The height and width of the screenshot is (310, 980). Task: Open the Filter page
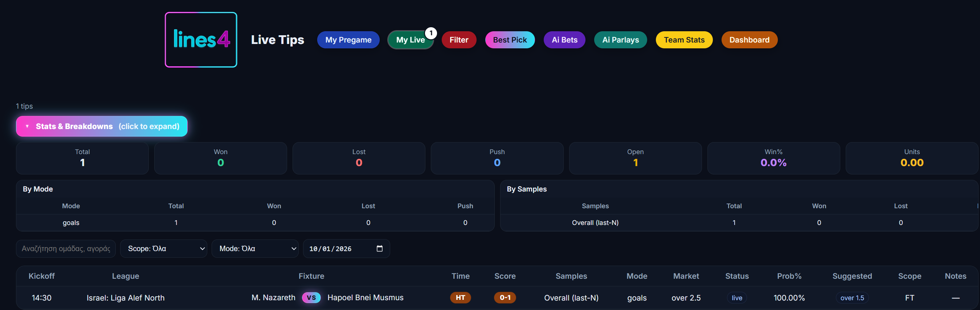(x=459, y=40)
